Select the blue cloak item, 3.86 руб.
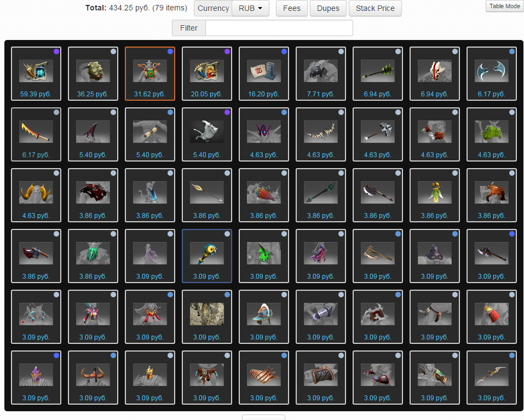 pos(150,195)
